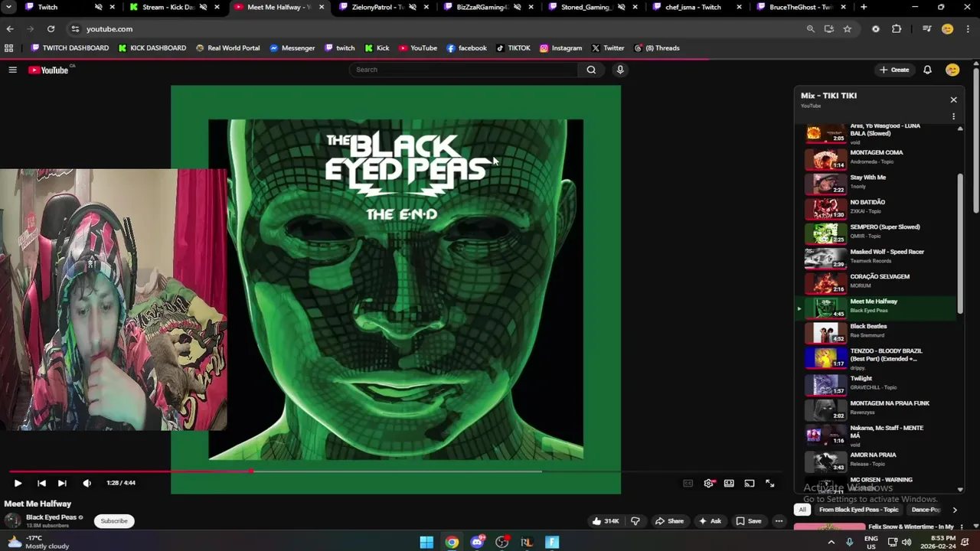Image resolution: width=980 pixels, height=551 pixels.
Task: Enter fullscreen video mode
Action: 770,483
